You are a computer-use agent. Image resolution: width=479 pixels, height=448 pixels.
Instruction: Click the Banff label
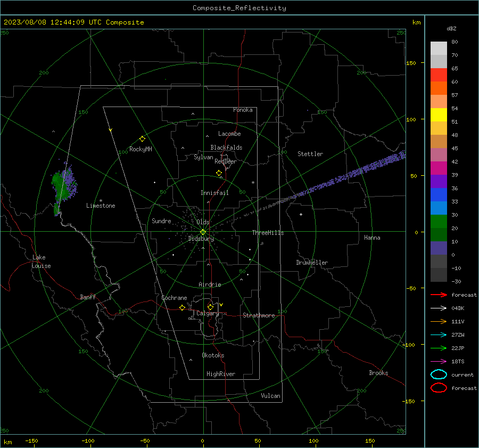(88, 297)
